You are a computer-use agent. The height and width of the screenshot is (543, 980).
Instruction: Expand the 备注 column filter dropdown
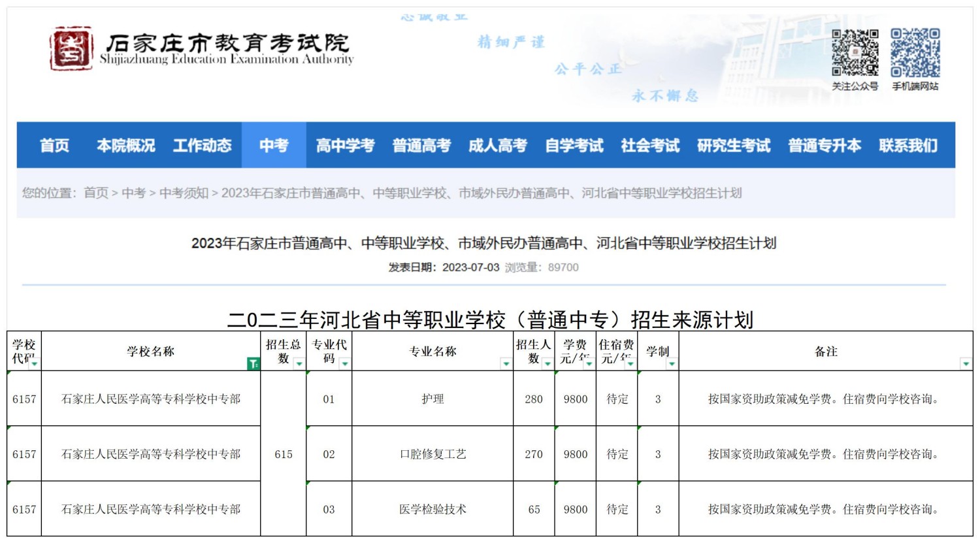click(x=966, y=364)
